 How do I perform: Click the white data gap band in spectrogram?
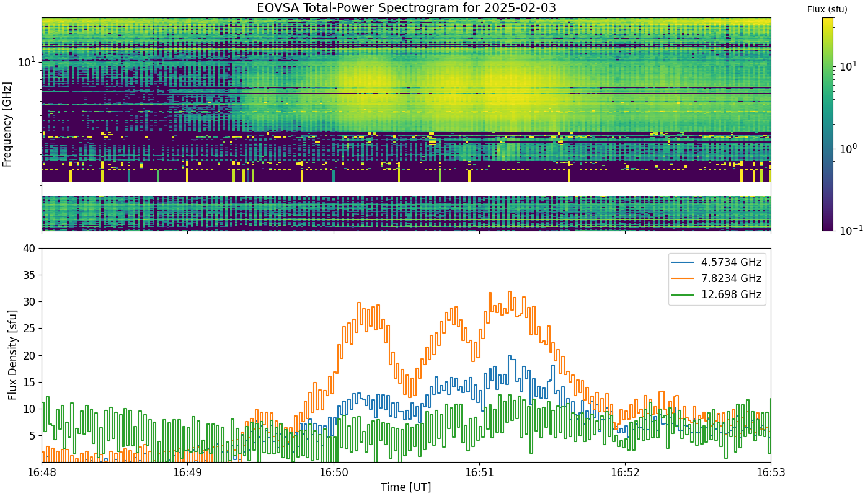[x=406, y=189]
